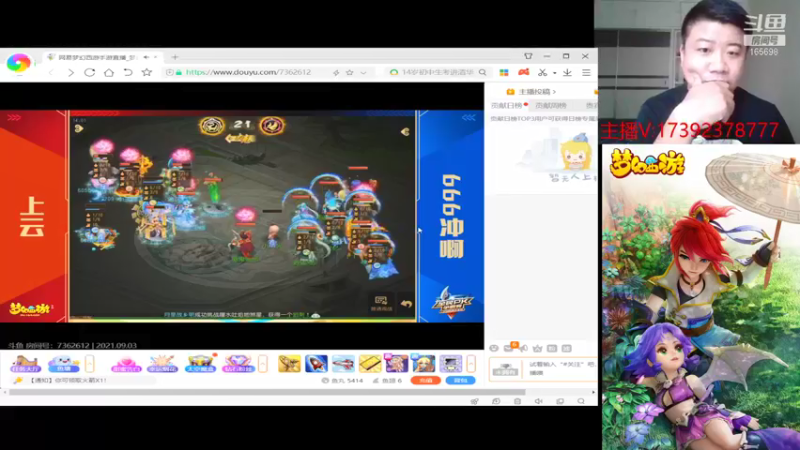Send the rocket gift

(316, 364)
